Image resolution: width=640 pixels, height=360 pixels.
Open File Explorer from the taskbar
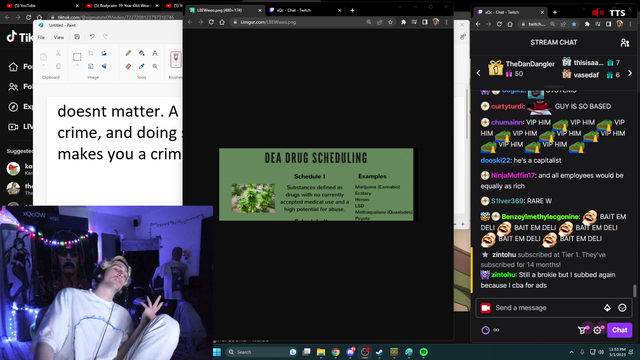click(x=321, y=352)
